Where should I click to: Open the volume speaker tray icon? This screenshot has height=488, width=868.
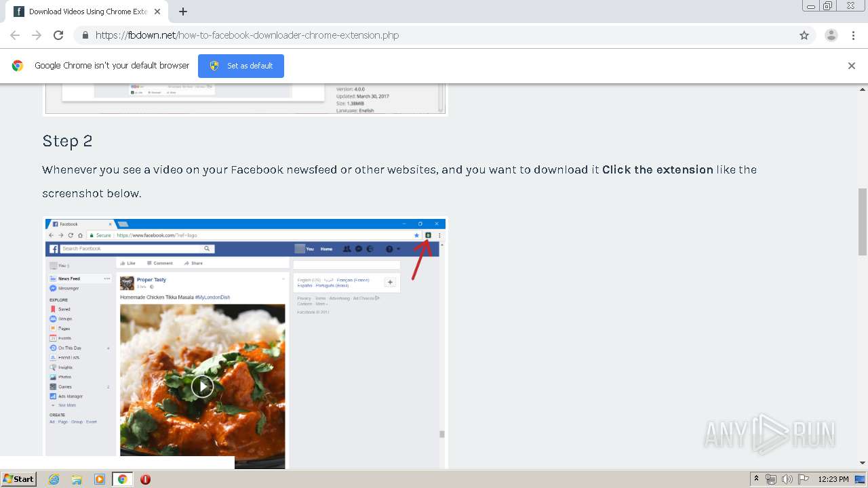(x=787, y=479)
